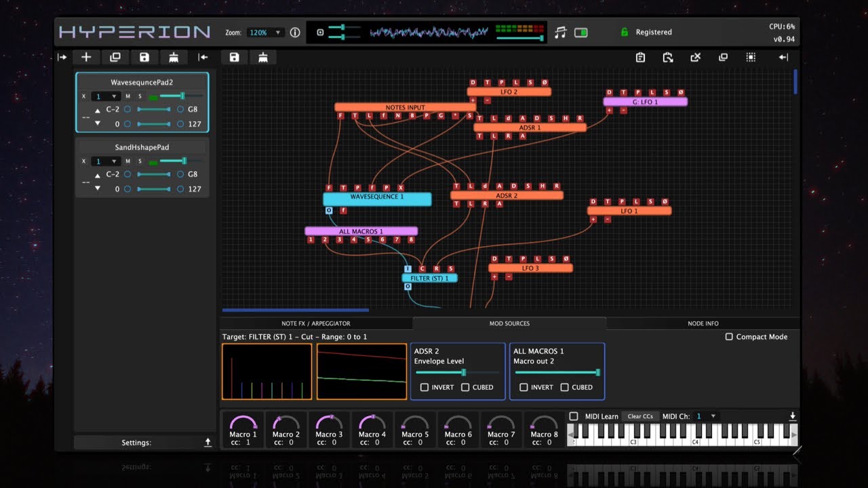Open the channel dropdown on the SandHshapePad layer
868x488 pixels.
[106, 161]
